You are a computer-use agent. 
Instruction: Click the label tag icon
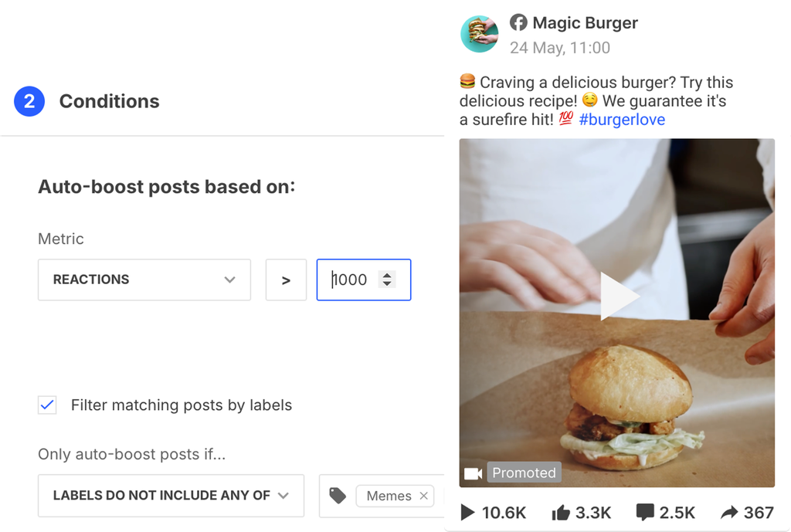(x=338, y=496)
